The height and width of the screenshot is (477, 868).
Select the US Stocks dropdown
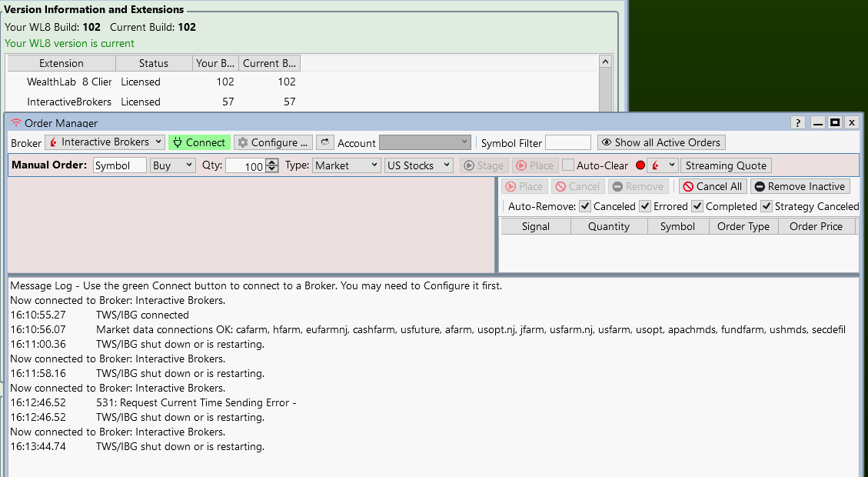pos(418,165)
